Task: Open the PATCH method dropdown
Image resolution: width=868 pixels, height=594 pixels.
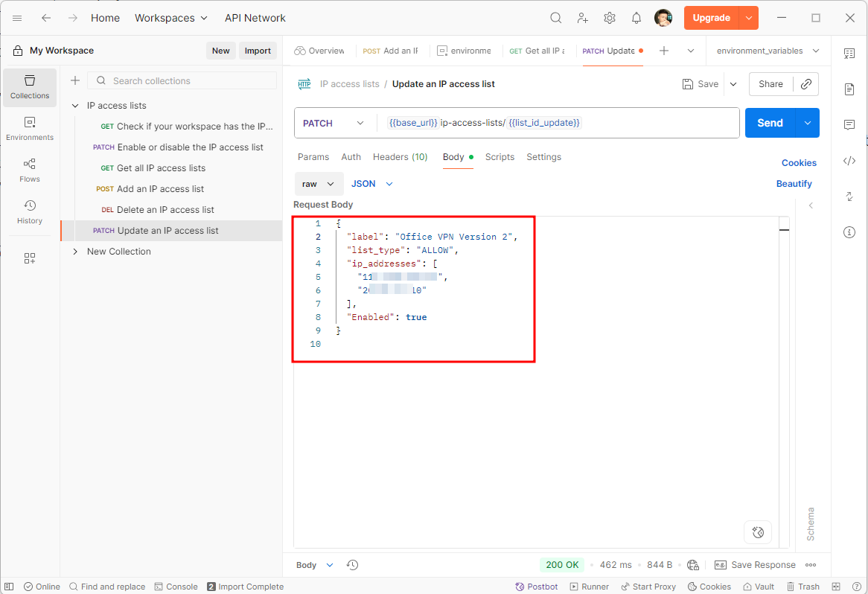Action: tap(333, 123)
